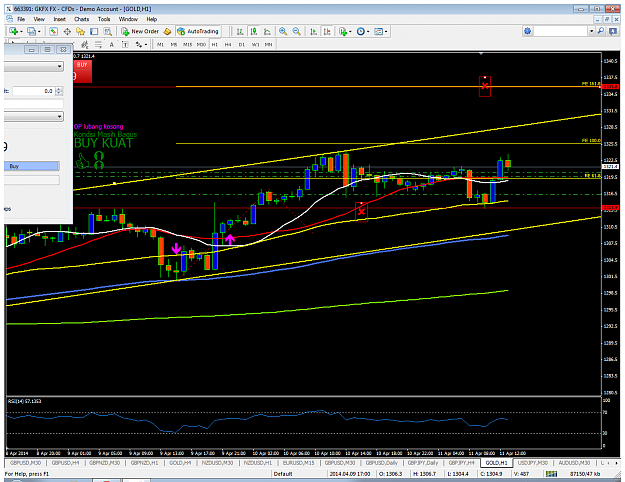Open the Indicators list icon

point(343,31)
